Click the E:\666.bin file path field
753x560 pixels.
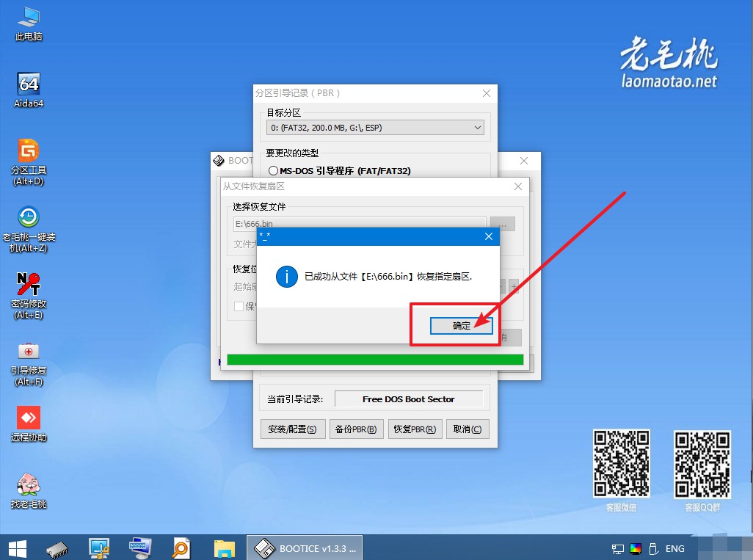[x=360, y=223]
